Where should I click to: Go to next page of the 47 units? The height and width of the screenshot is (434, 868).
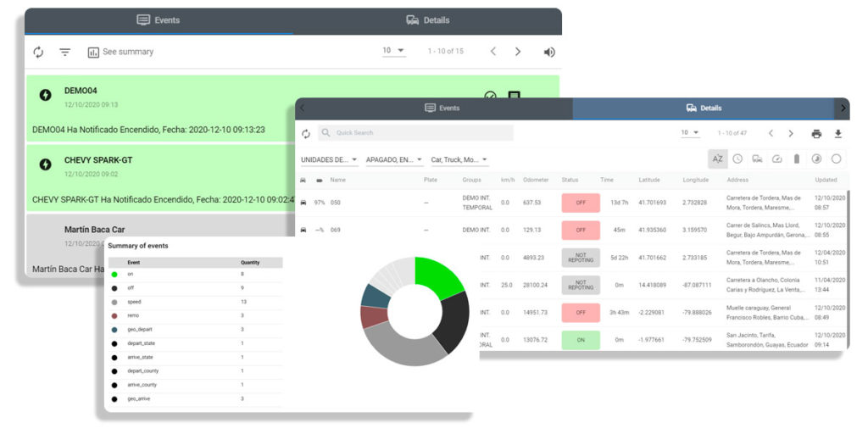[791, 134]
